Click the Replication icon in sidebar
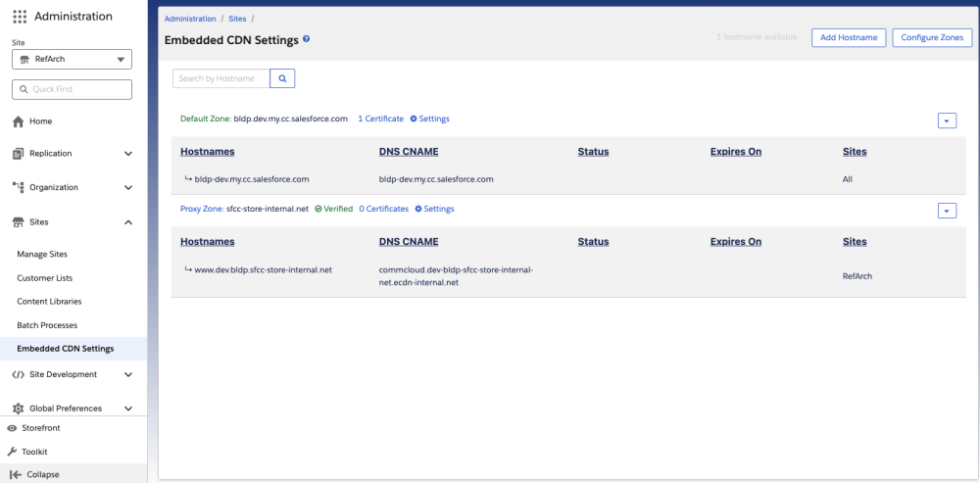 (18, 154)
